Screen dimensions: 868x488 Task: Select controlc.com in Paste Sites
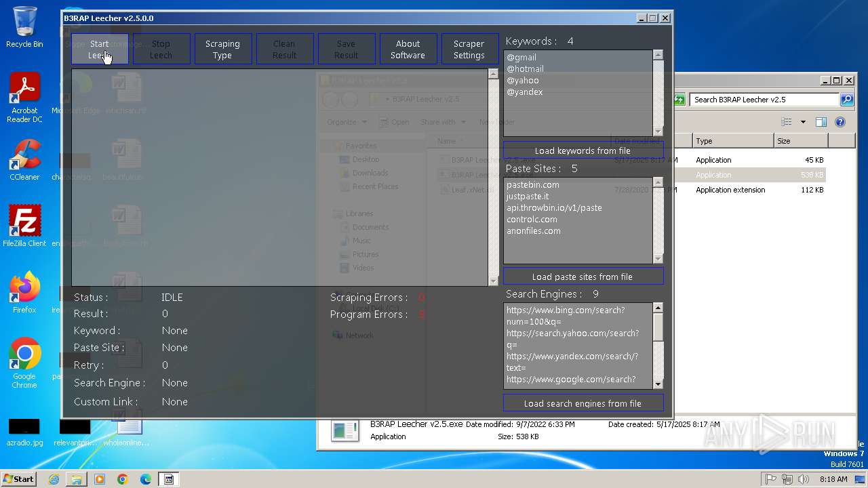532,220
